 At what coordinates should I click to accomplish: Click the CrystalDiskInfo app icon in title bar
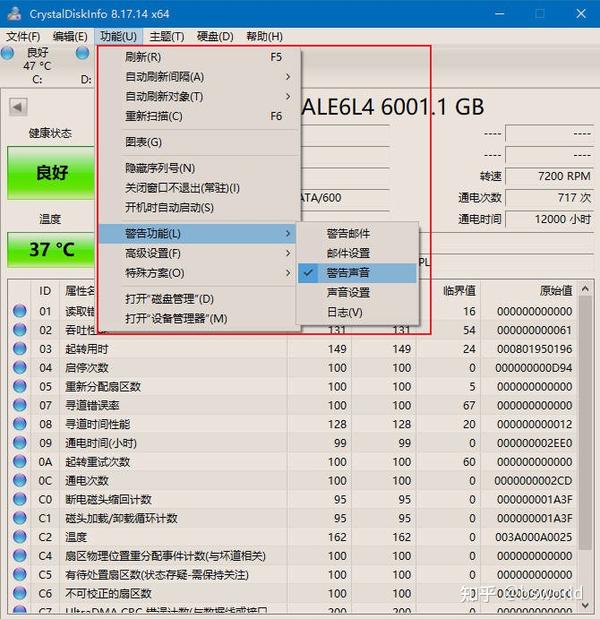[x=15, y=13]
